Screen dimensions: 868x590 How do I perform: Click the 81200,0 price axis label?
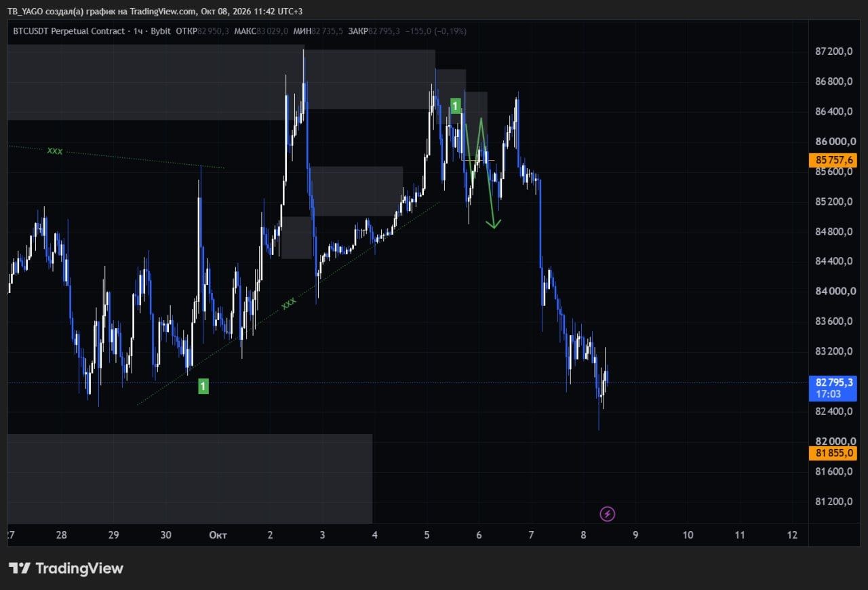coord(833,501)
